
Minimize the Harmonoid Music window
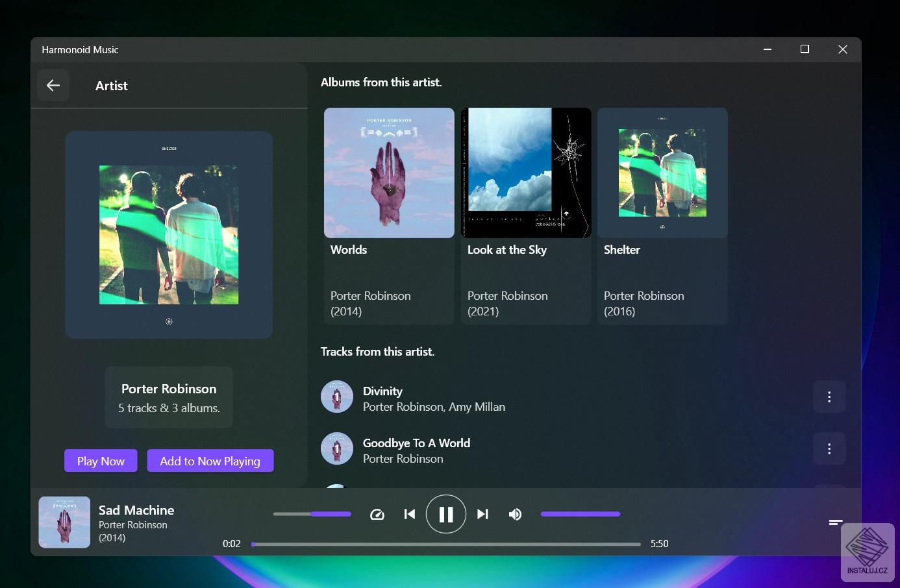(768, 49)
